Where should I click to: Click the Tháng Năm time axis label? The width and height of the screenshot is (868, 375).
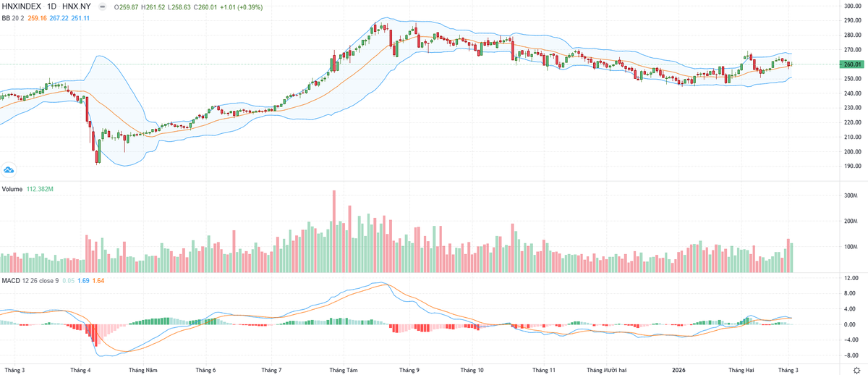[143, 370]
